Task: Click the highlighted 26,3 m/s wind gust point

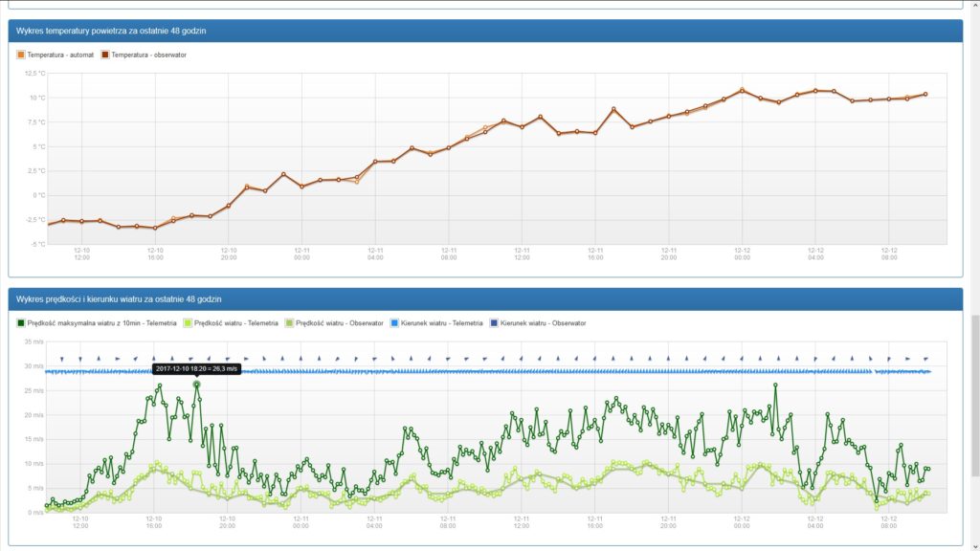Action: pos(197,385)
